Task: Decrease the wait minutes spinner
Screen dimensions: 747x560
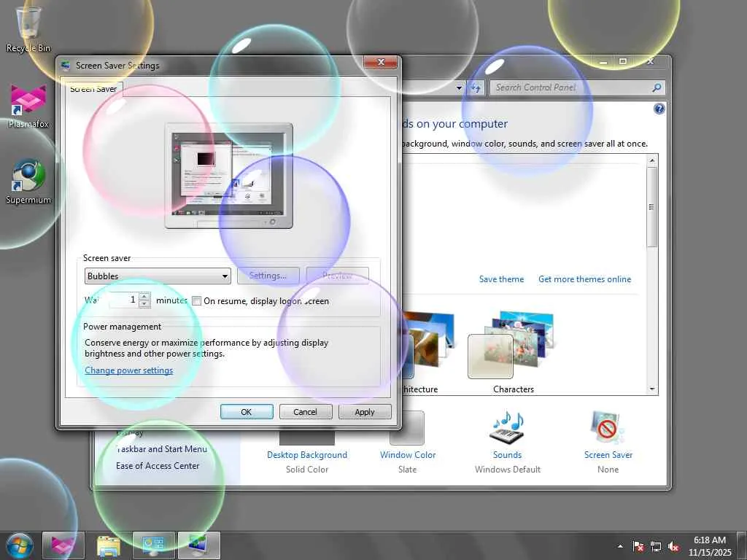Action: coord(144,304)
